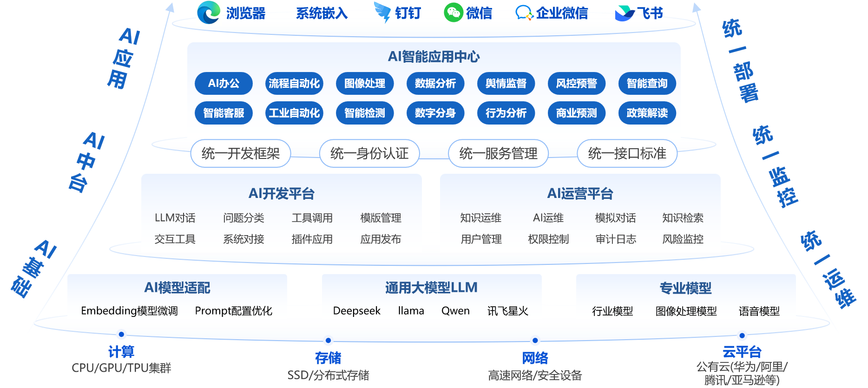Click the DingTalk (钉钉) icon
Image resolution: width=868 pixels, height=388 pixels.
[383, 13]
